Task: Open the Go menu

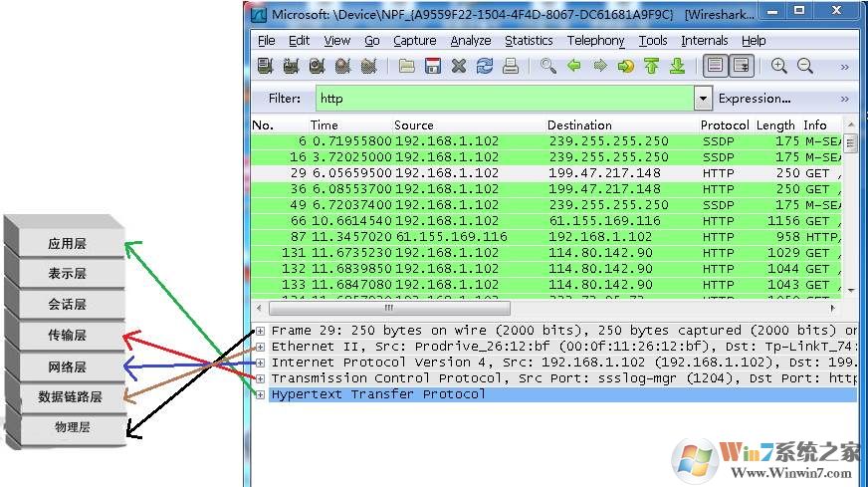Action: (372, 41)
